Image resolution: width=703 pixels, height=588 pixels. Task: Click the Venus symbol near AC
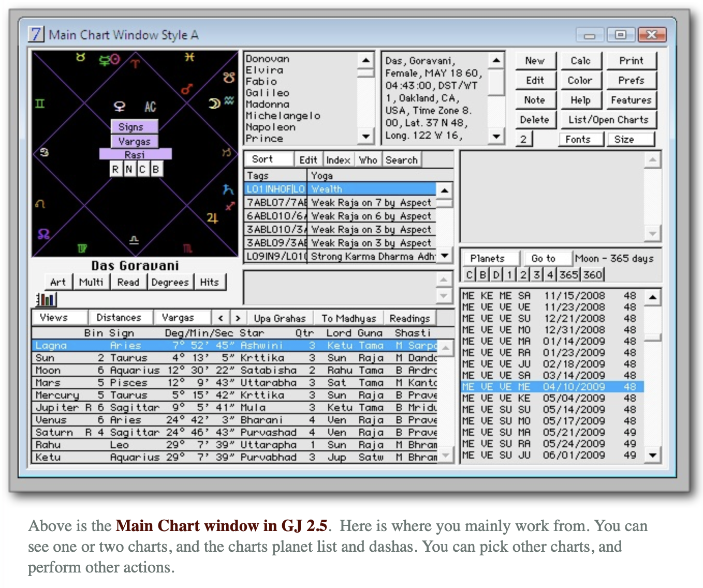click(120, 107)
